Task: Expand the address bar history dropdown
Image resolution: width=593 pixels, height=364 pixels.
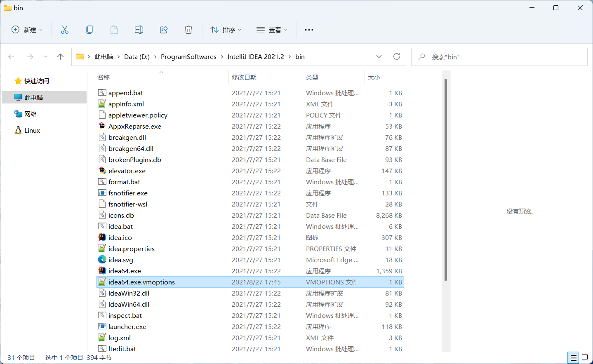Action: pyautogui.click(x=379, y=56)
